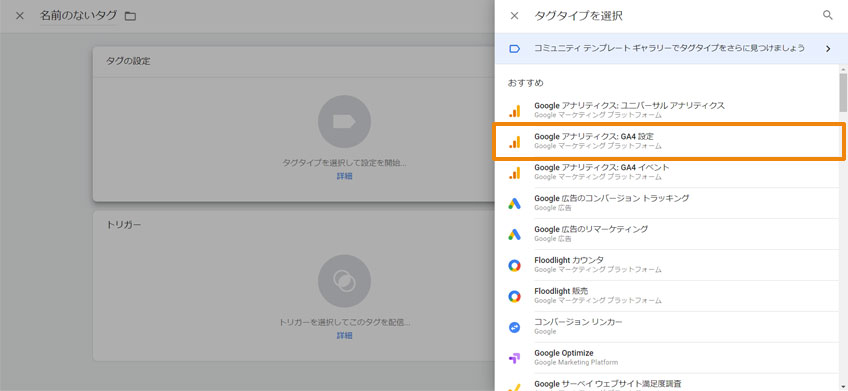
Task: Close the untitled tag editor
Action: tap(20, 16)
